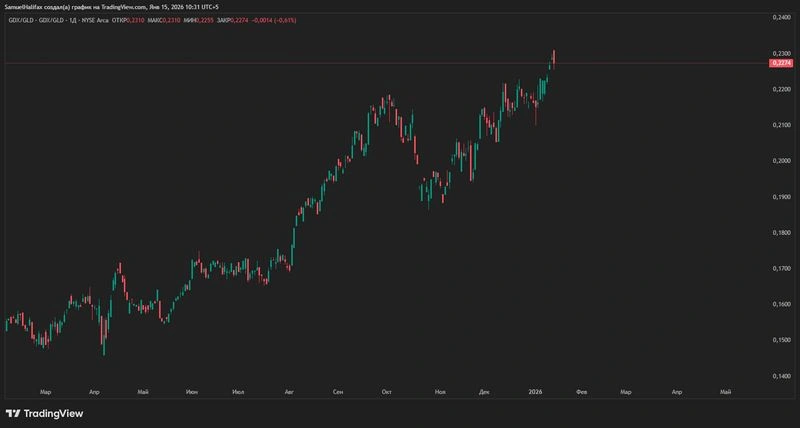Click the ОТКР 0,2310 open value

[128, 20]
